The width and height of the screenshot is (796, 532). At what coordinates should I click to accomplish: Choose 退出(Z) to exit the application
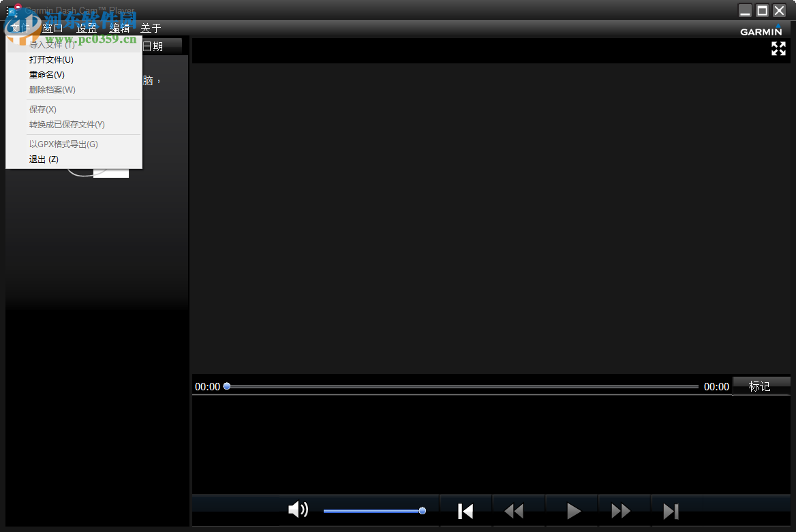(43, 159)
